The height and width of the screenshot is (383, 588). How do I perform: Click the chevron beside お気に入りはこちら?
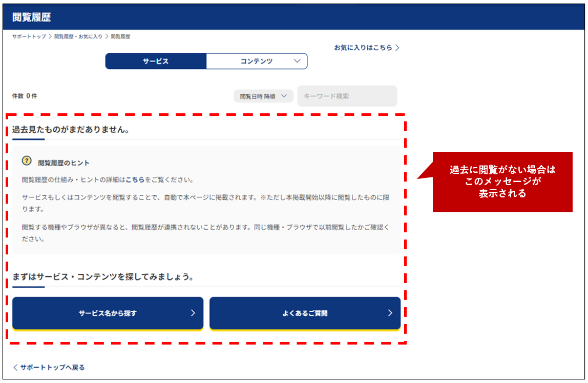coord(397,48)
